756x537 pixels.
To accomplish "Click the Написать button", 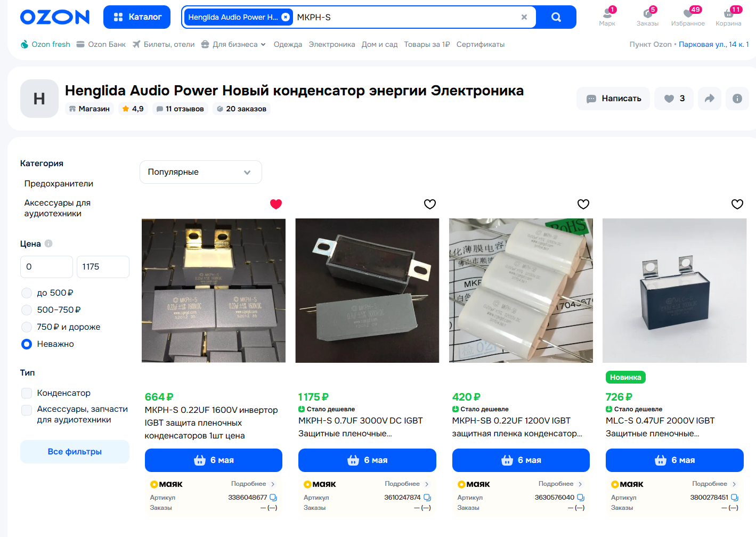I will click(613, 99).
